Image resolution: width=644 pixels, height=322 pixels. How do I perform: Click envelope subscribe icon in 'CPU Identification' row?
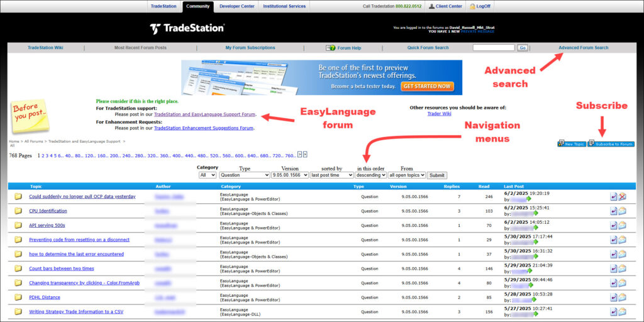click(x=622, y=211)
